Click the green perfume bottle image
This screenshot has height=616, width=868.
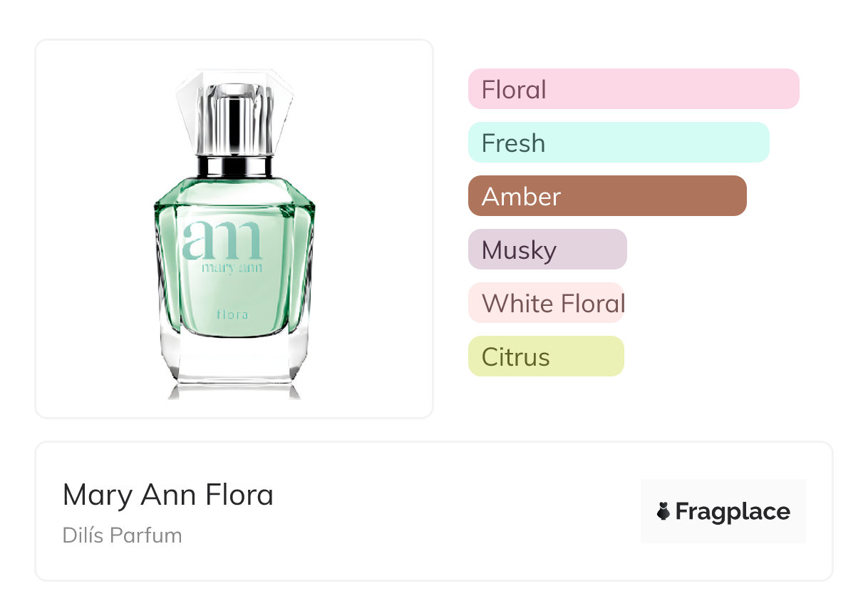tap(234, 234)
